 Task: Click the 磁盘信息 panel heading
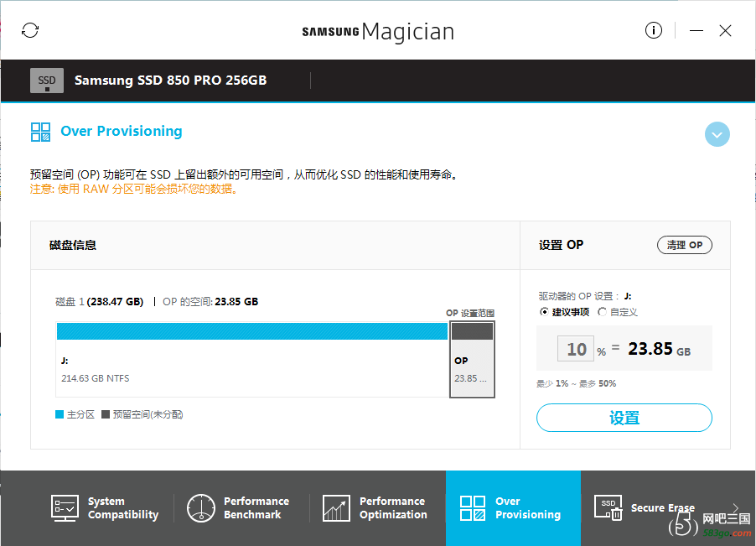point(73,245)
